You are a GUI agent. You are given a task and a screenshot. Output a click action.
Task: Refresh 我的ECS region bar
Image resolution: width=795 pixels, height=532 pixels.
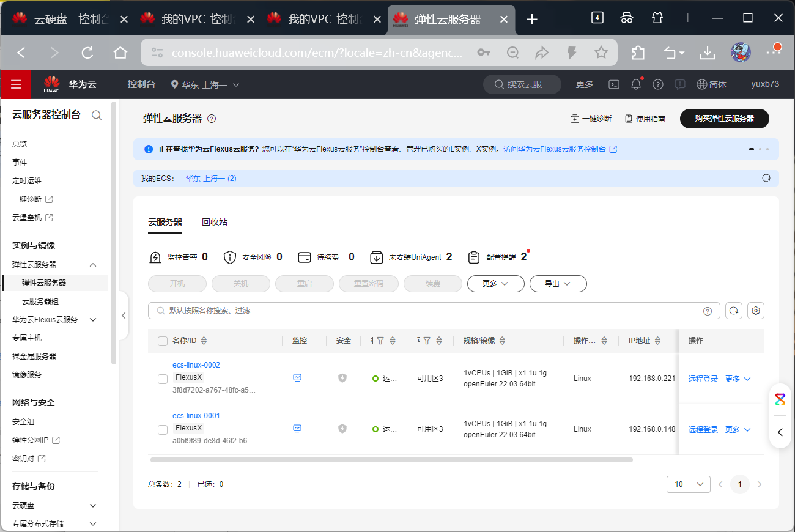(x=766, y=179)
